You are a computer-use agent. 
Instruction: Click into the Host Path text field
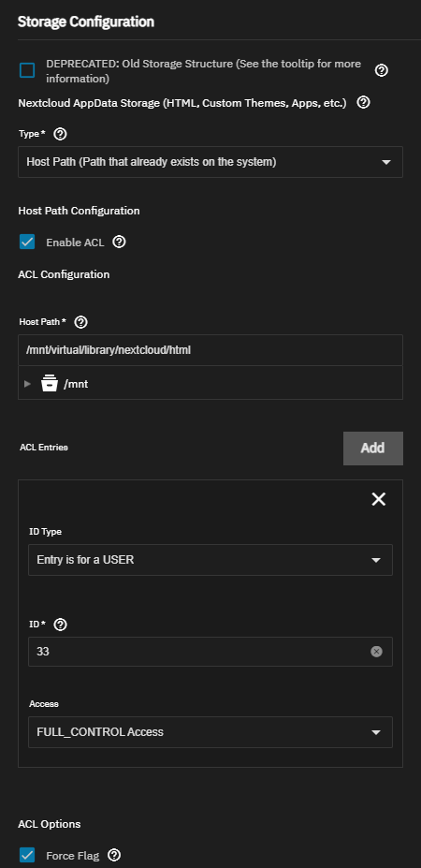point(210,350)
